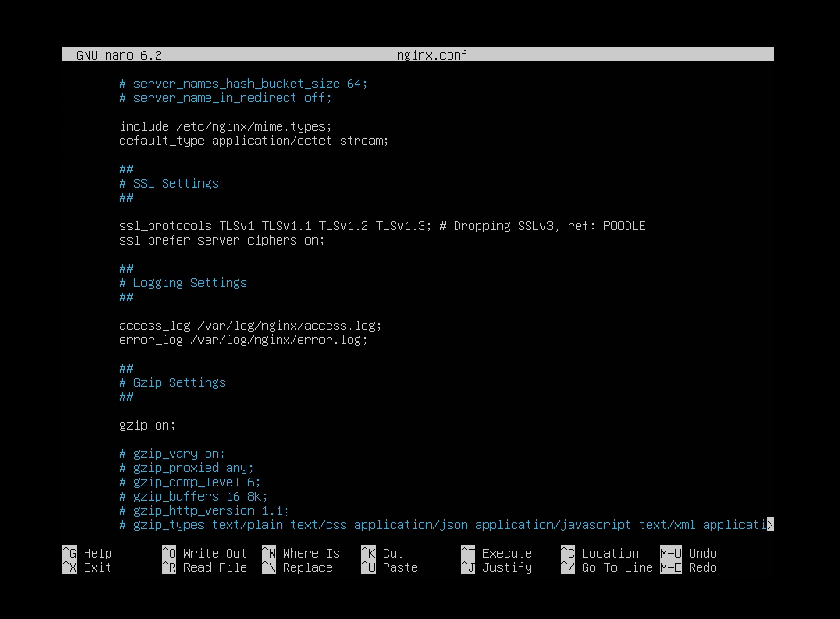Place cursor on error_log line
This screenshot has height=619, width=840.
click(244, 340)
